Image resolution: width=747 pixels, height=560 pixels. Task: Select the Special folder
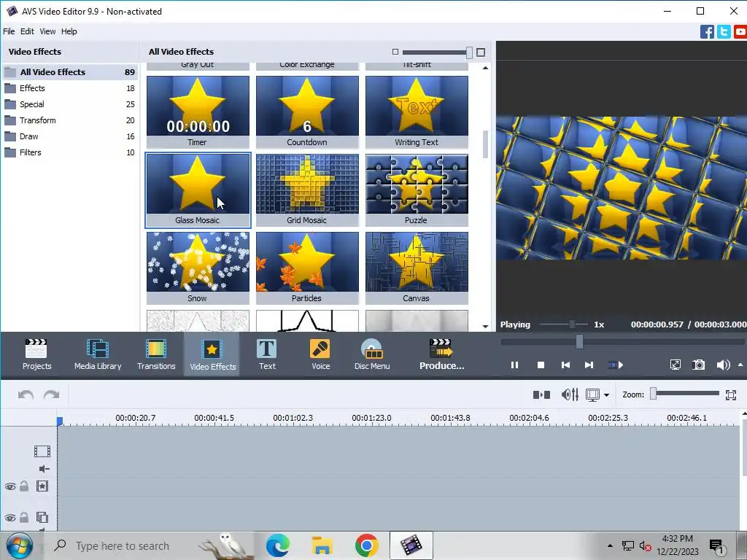tap(70, 104)
